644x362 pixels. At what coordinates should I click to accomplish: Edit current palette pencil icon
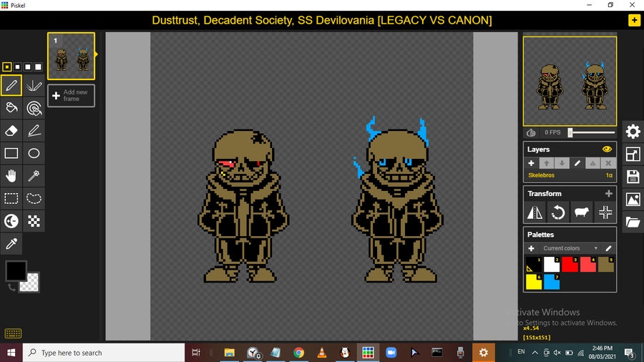(x=608, y=248)
